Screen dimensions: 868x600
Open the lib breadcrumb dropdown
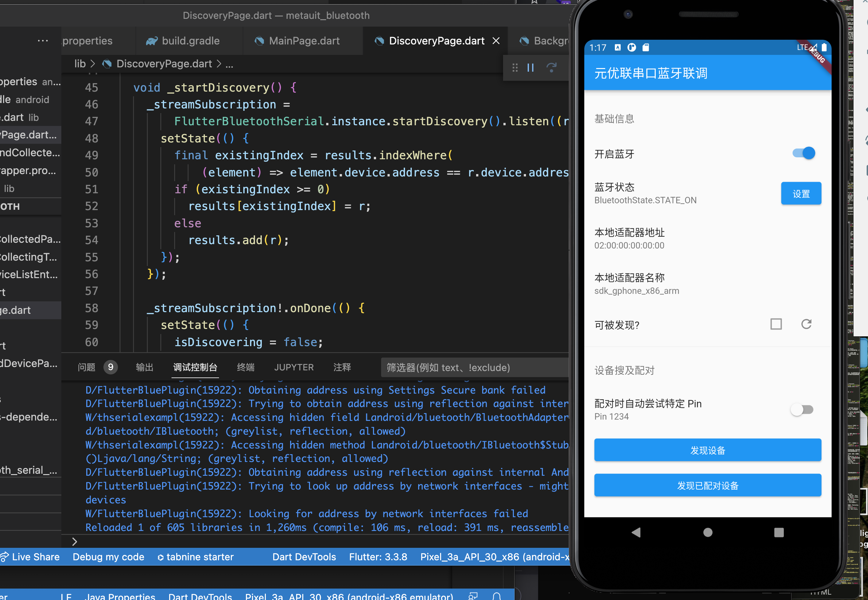(80, 64)
